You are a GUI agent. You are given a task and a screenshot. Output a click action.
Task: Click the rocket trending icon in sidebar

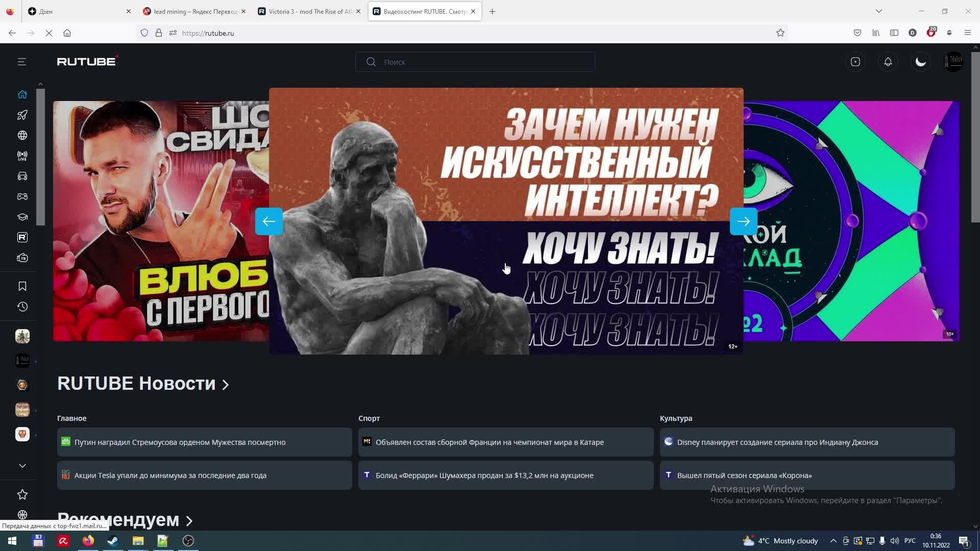tap(22, 115)
